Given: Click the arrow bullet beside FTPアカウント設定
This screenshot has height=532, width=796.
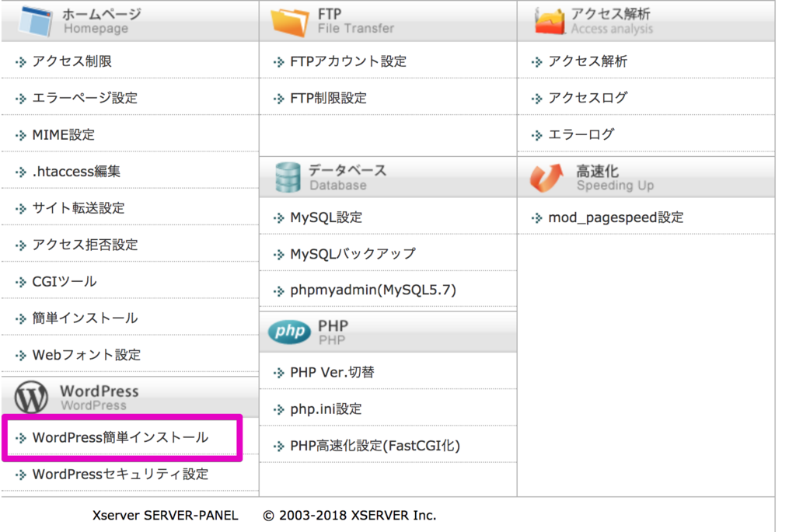Looking at the screenshot, I should pos(279,62).
